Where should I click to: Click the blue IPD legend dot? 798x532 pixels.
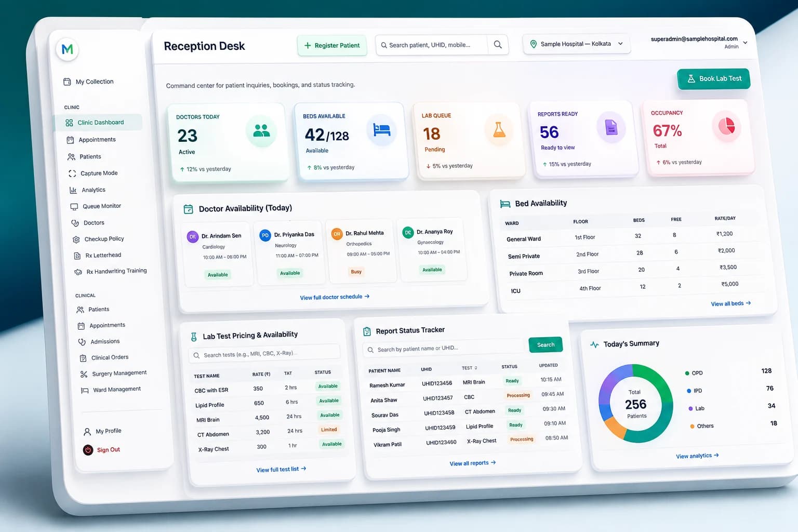(x=689, y=391)
